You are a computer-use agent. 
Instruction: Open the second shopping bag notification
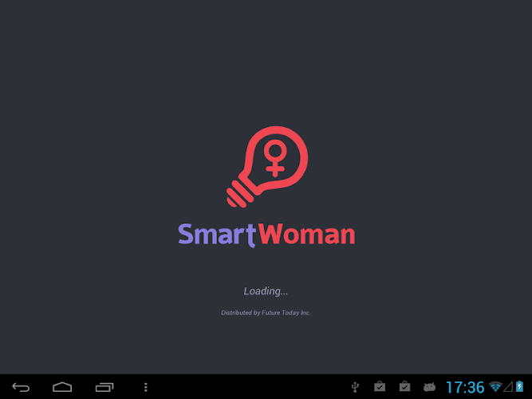(x=404, y=386)
